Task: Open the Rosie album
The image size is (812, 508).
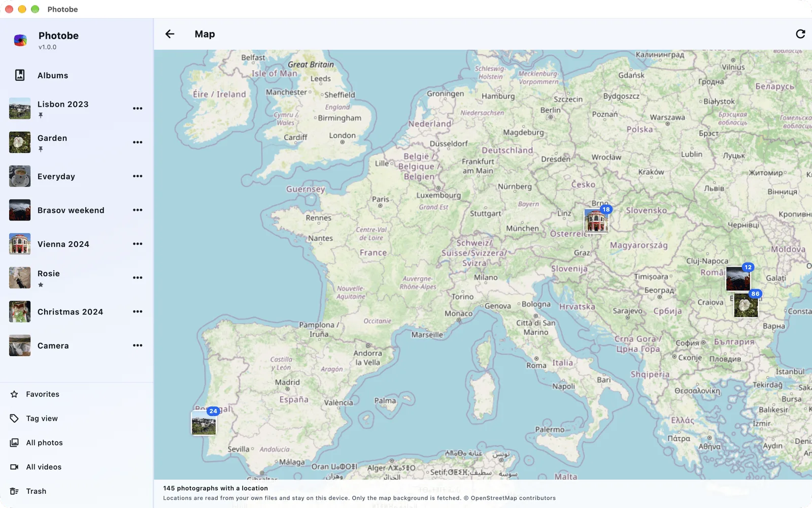Action: pyautogui.click(x=76, y=277)
